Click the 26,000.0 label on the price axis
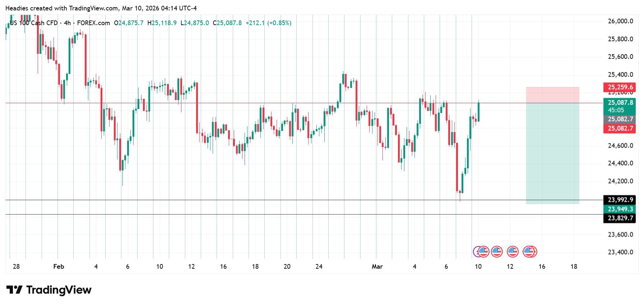Viewport: 644px width, 306px height. point(620,21)
